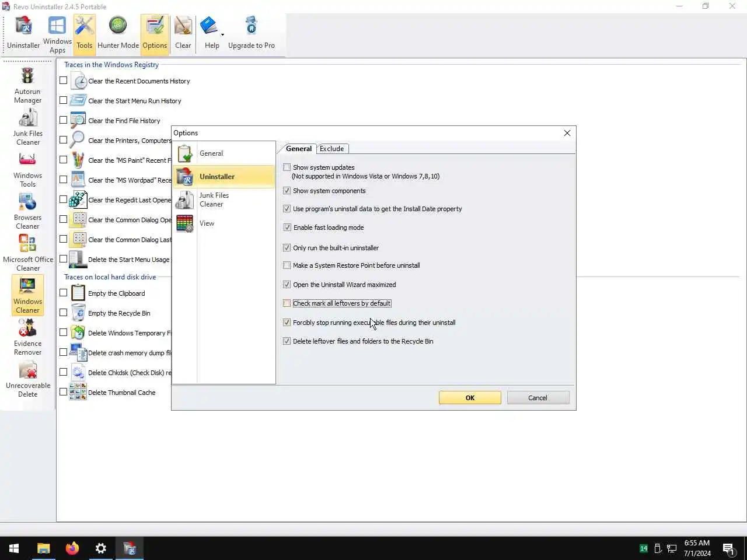
Task: Check Clear the Recent Documents History
Action: (x=64, y=80)
